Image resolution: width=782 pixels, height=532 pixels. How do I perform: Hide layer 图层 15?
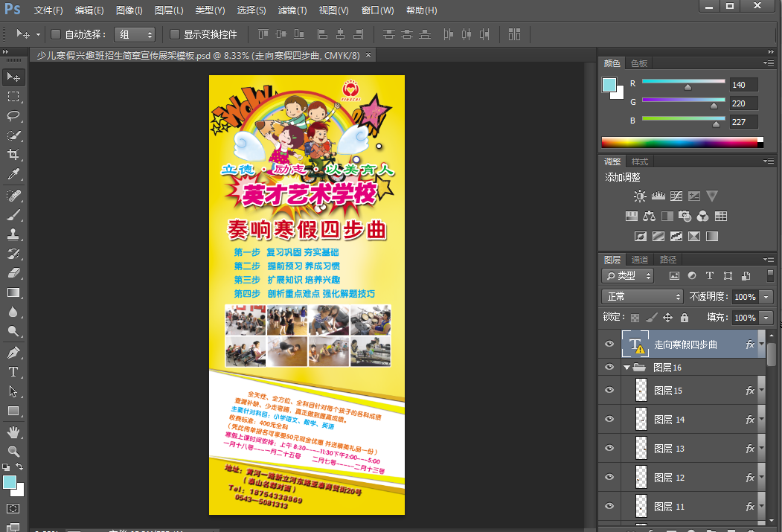[609, 391]
